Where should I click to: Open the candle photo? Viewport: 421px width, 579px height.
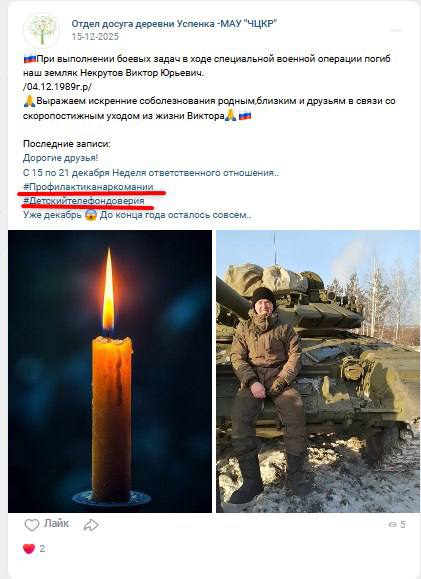coord(110,371)
